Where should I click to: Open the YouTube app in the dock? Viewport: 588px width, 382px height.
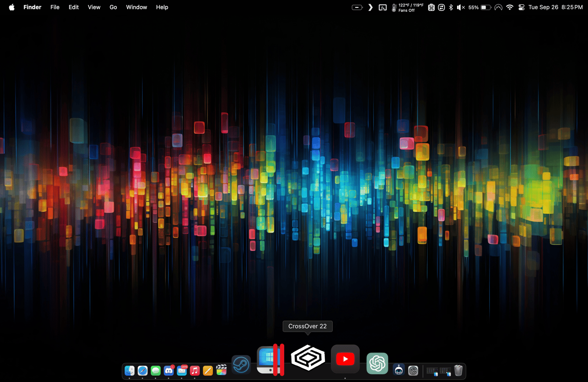(x=345, y=359)
